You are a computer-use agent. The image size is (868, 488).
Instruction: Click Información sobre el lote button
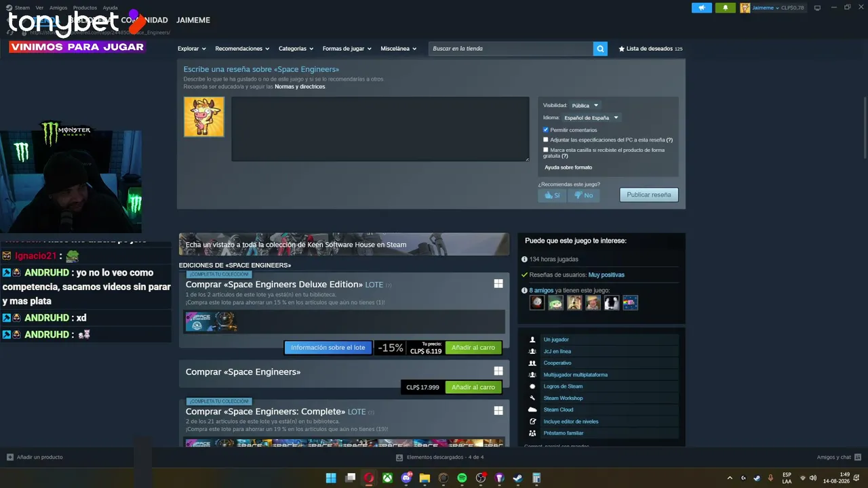[x=328, y=348]
